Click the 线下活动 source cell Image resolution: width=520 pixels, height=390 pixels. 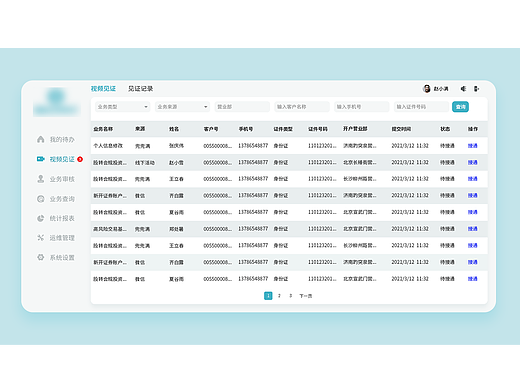[x=145, y=163]
